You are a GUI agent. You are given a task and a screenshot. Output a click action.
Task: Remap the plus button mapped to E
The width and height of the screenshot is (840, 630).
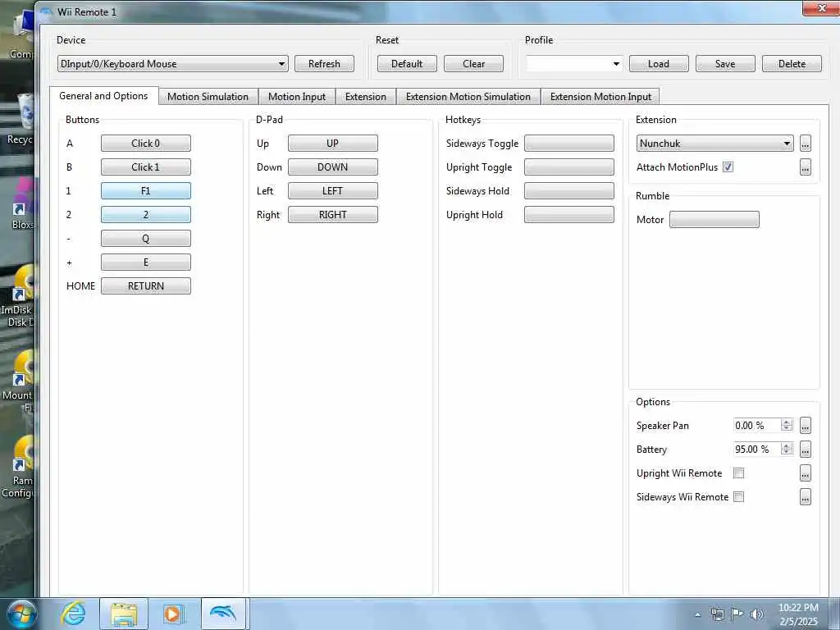click(146, 262)
